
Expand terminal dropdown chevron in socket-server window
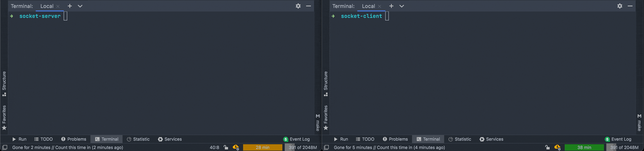80,6
